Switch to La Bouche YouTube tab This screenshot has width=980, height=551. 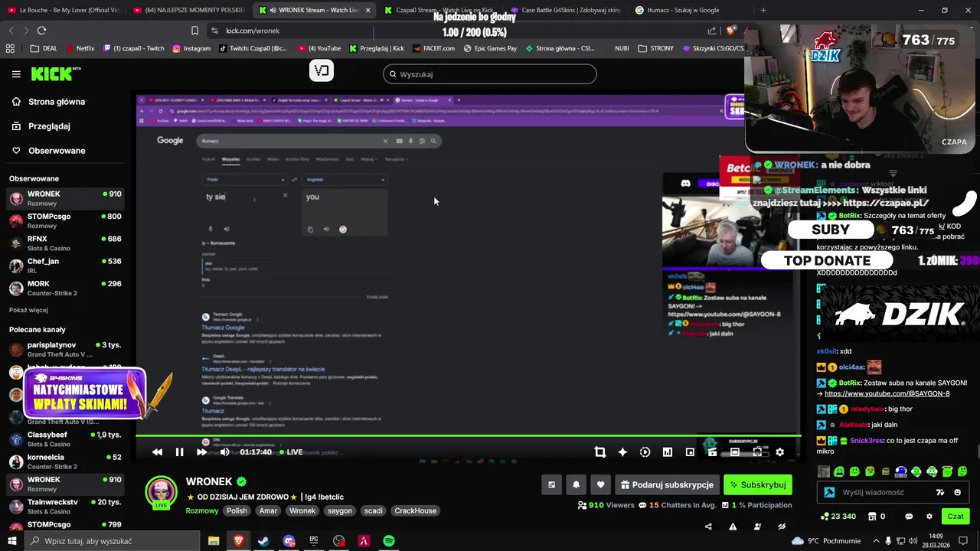coord(64,10)
